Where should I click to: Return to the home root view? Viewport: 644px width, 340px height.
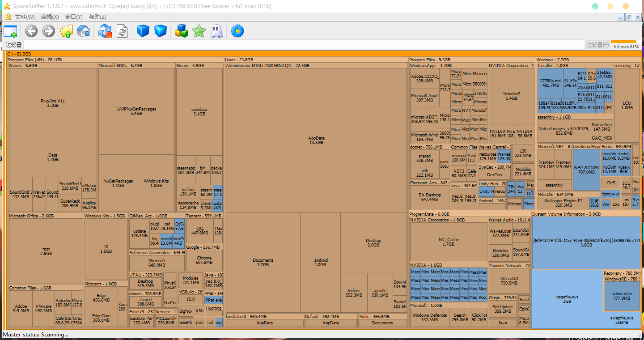point(84,31)
